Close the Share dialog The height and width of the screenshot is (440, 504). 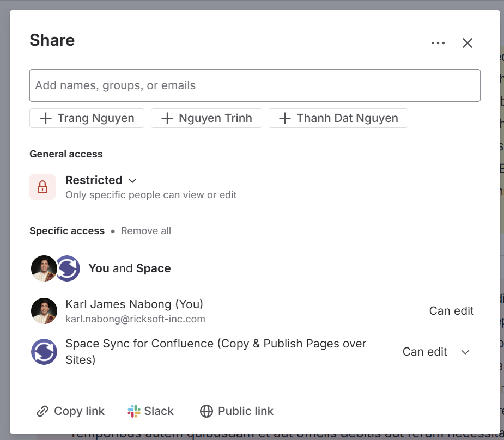click(x=467, y=44)
